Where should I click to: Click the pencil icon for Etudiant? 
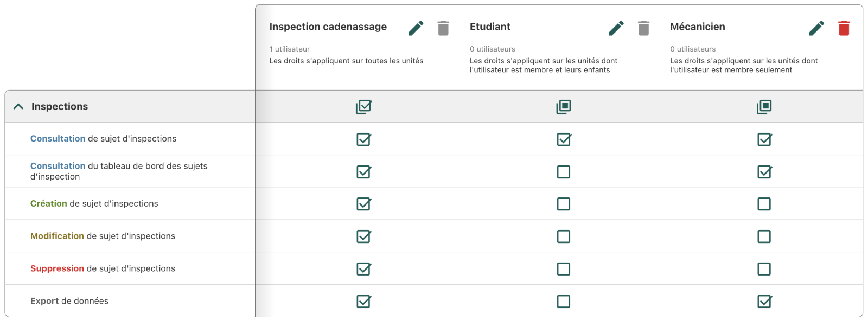pyautogui.click(x=616, y=28)
